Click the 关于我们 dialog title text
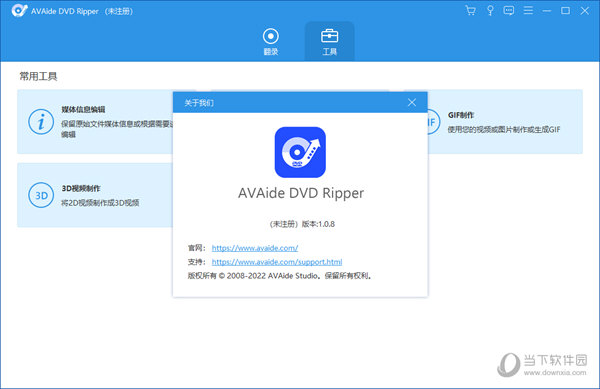The width and height of the screenshot is (600, 389). click(x=199, y=103)
